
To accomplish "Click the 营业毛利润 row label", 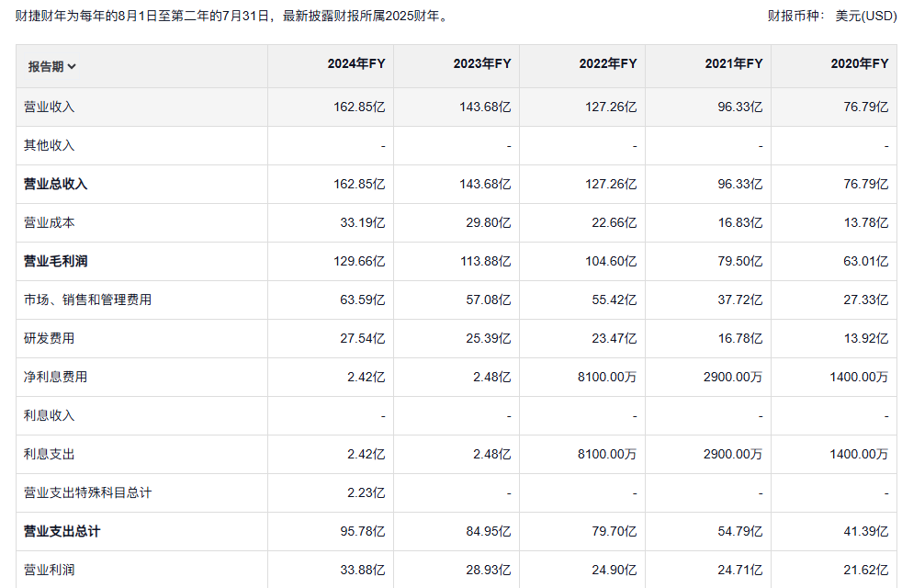I will pos(55,261).
